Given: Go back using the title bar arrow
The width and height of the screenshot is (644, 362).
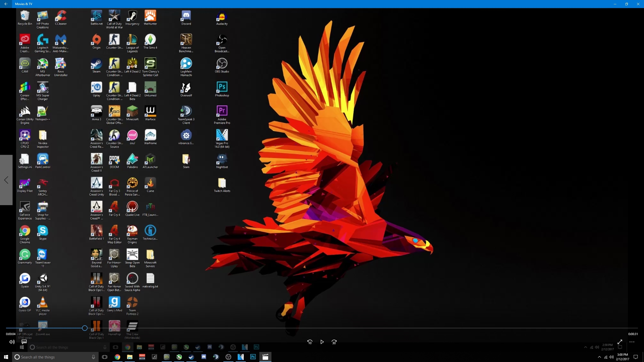Looking at the screenshot, I should pos(6,4).
